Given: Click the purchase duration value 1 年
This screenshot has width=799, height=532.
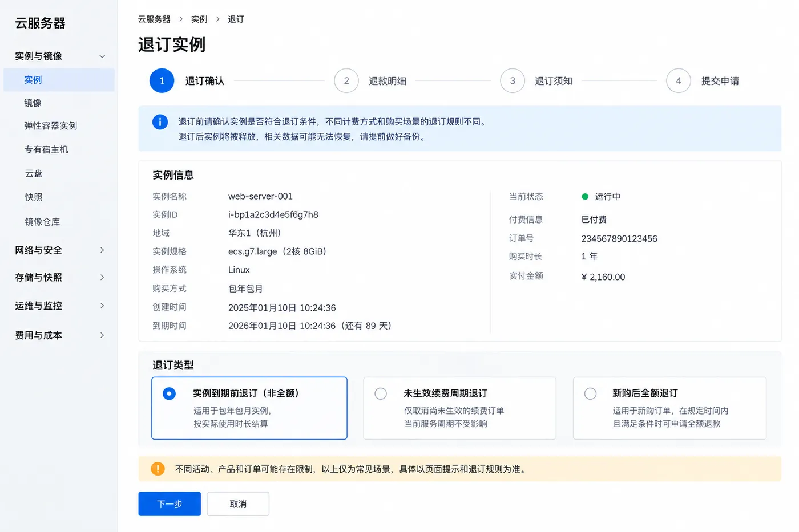Looking at the screenshot, I should (590, 257).
